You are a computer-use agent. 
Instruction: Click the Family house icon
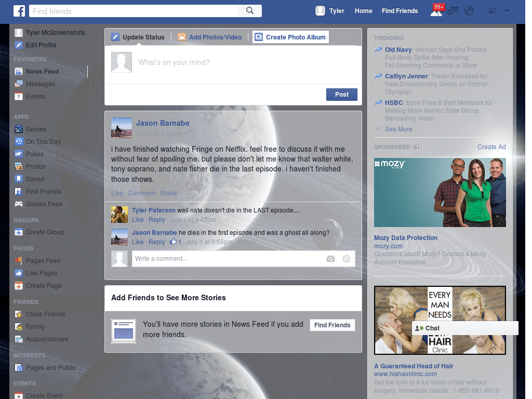pyautogui.click(x=19, y=327)
